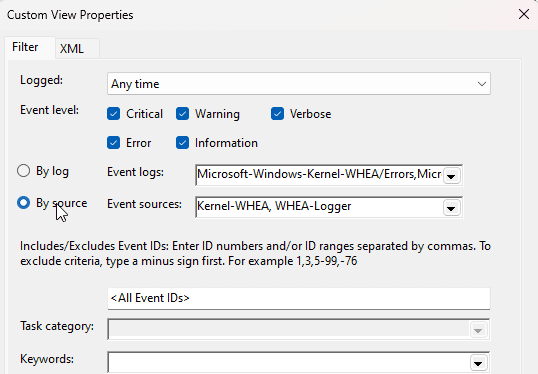538x374 pixels.
Task: Click the Event logs text field
Action: click(x=319, y=175)
